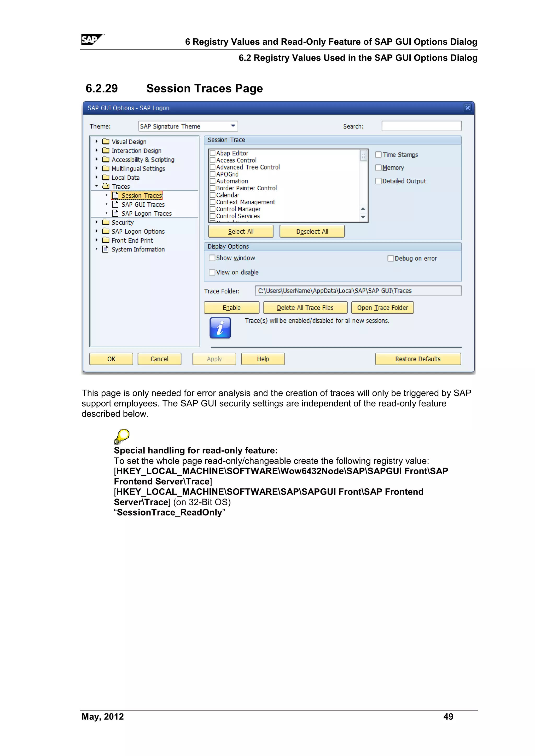Click the Front End Print folder icon
The width and height of the screenshot is (535, 756).
tap(106, 240)
